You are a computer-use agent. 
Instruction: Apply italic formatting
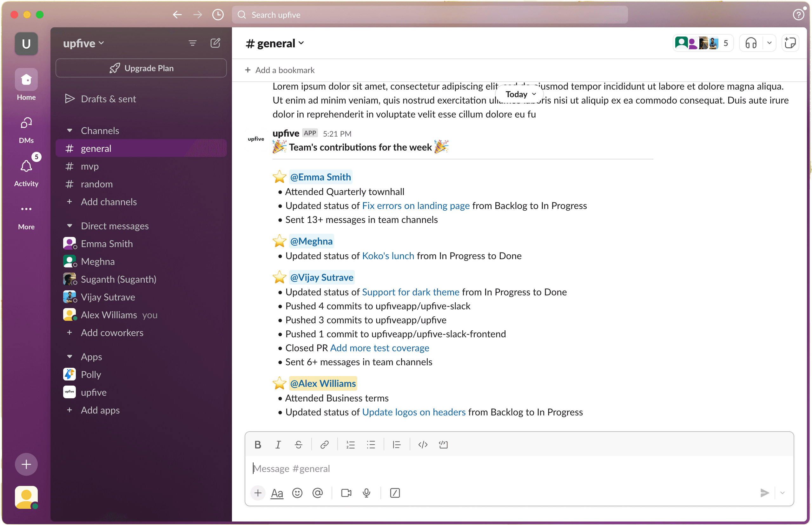tap(278, 445)
